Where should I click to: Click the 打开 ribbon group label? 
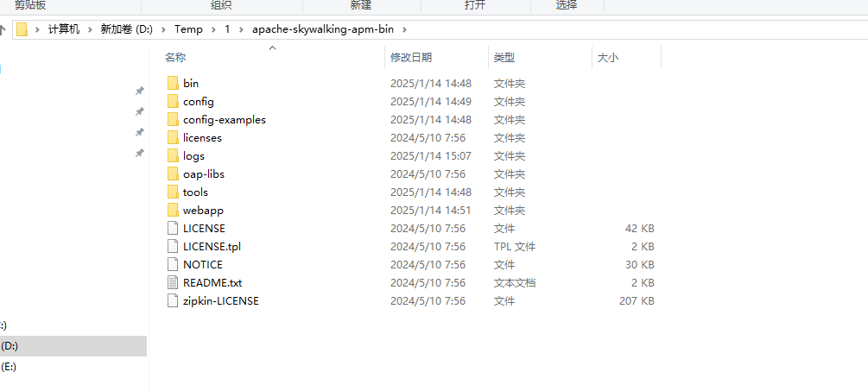(x=475, y=5)
